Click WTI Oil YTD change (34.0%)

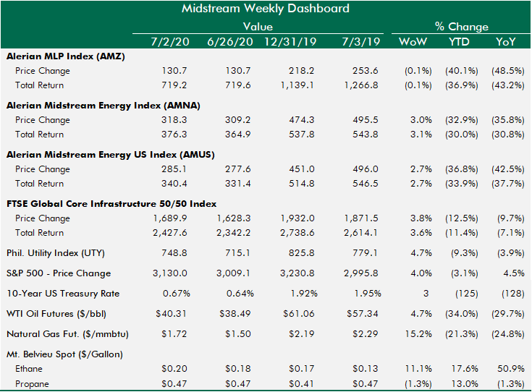coord(462,315)
